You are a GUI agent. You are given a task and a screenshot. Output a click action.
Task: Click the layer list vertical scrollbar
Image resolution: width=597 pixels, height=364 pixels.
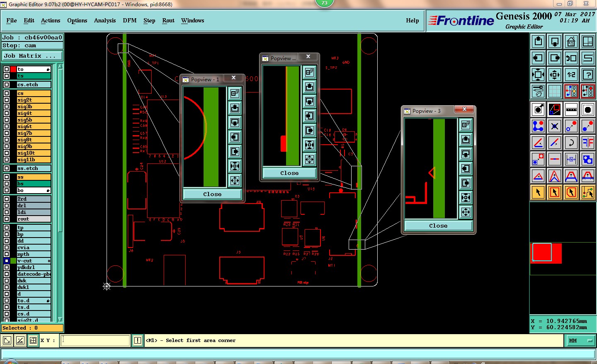60,193
